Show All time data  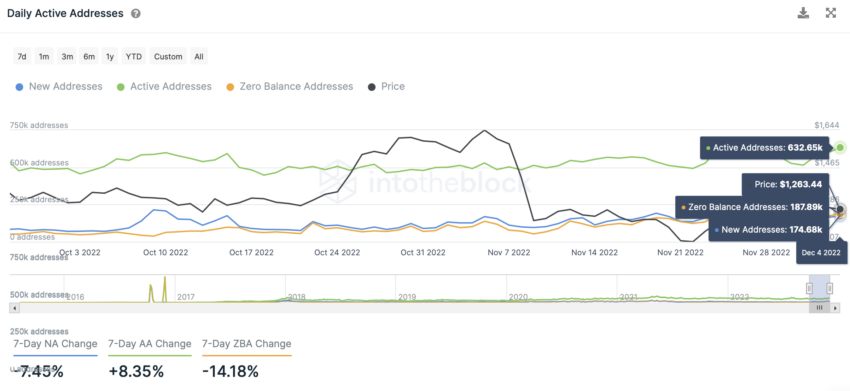point(199,56)
